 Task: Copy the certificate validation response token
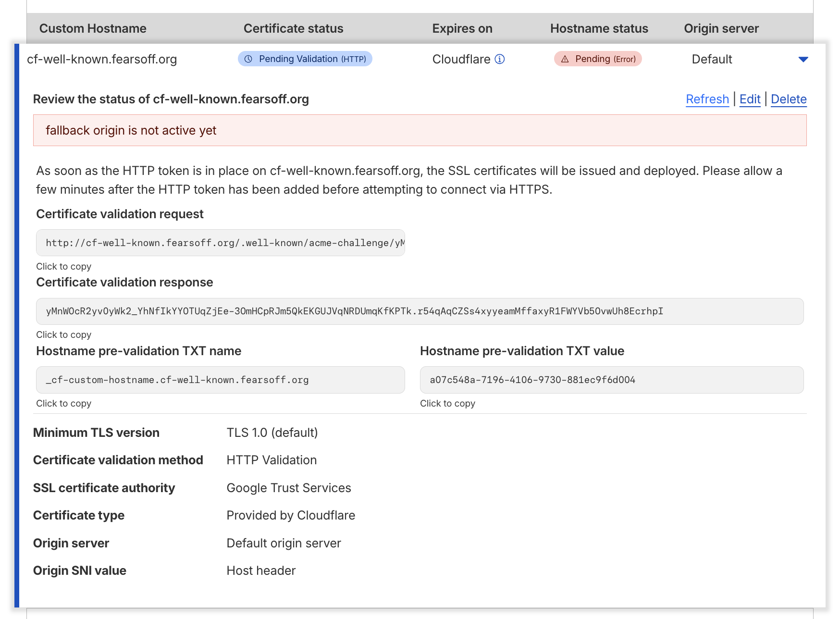coord(419,311)
